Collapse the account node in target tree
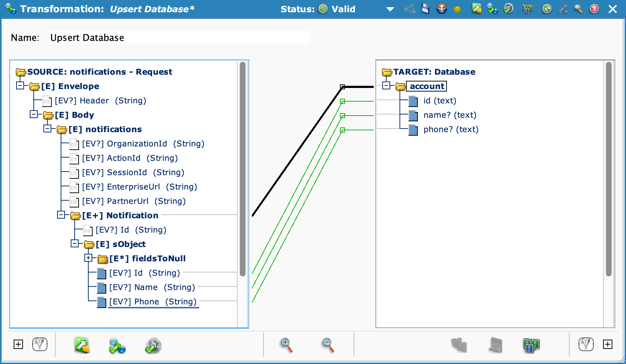The width and height of the screenshot is (626, 364). point(386,86)
